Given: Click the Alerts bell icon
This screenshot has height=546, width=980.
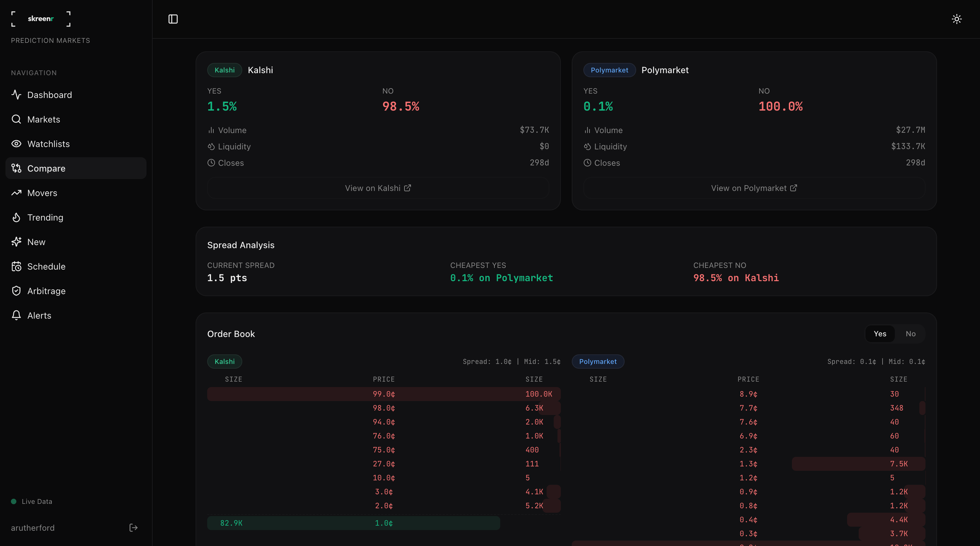Looking at the screenshot, I should [x=16, y=315].
